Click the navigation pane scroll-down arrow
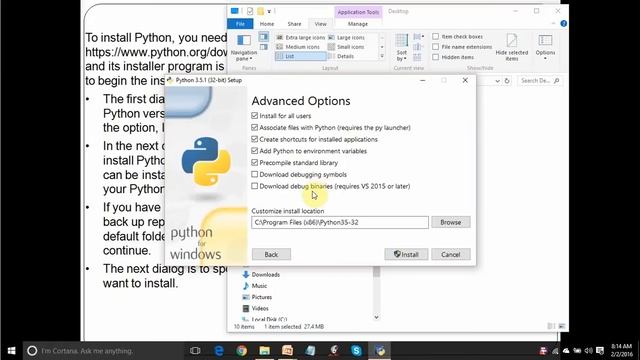 pos(376,317)
